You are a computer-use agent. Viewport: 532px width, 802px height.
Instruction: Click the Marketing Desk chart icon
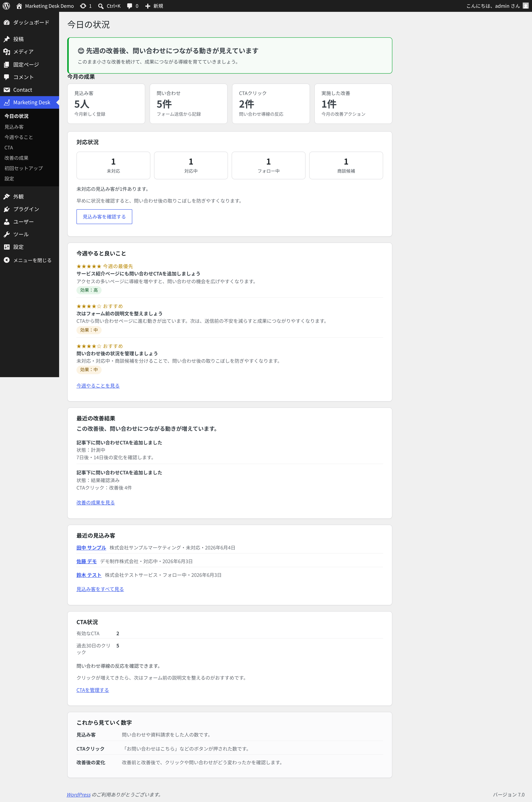pos(7,102)
